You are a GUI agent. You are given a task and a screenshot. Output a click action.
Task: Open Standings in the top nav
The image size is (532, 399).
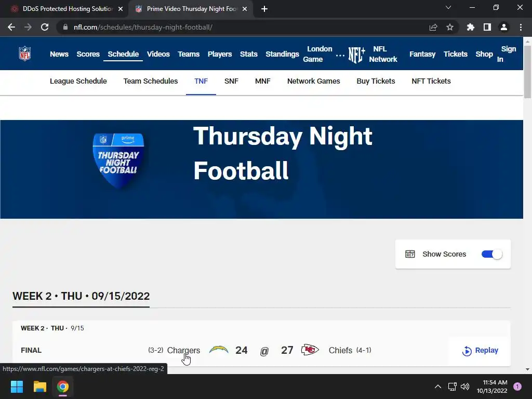coord(282,54)
